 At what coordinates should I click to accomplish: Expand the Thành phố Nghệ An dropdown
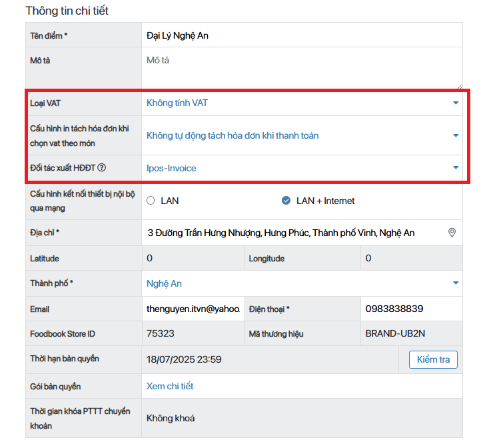tap(303, 283)
